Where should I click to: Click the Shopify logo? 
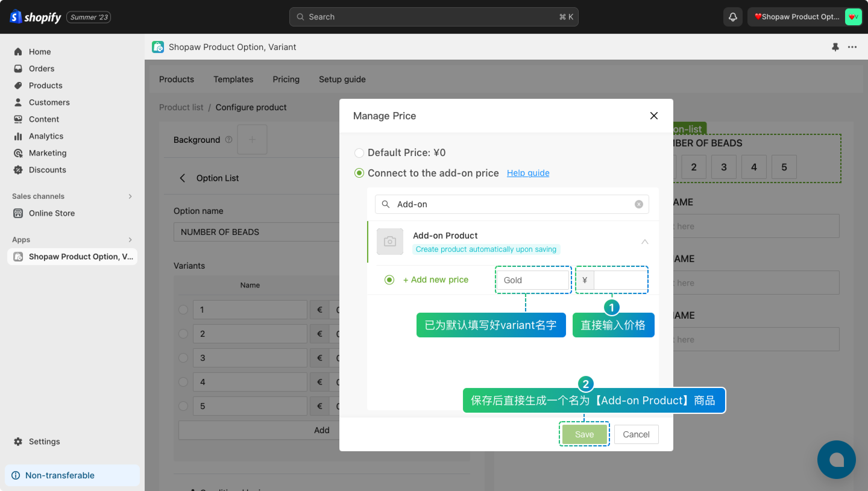coord(36,17)
